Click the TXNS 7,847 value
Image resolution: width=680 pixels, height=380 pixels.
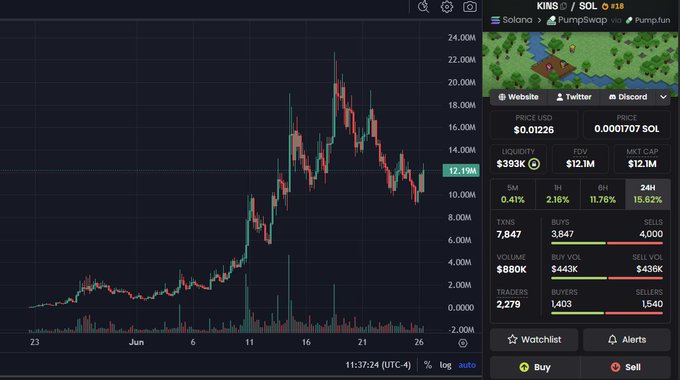coord(509,235)
